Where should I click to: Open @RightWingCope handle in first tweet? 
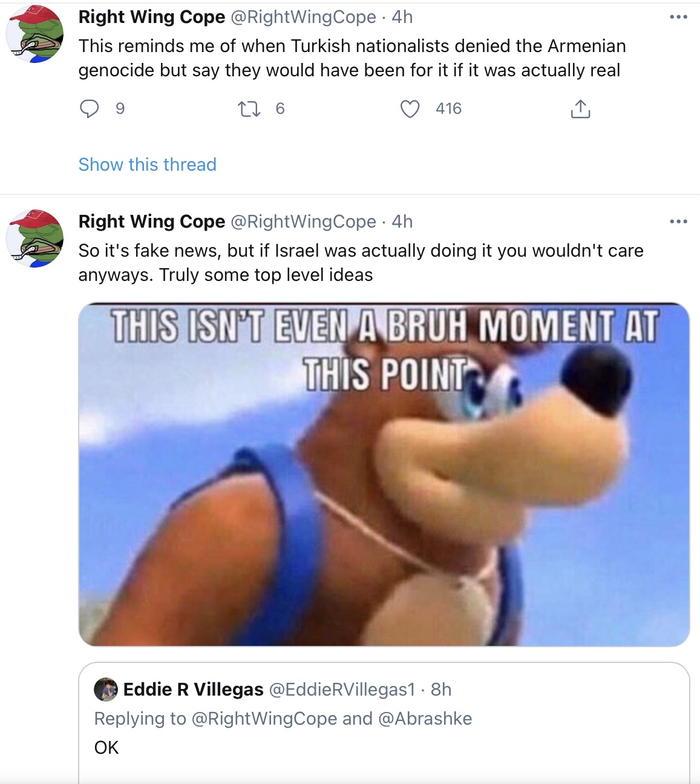coord(304,17)
